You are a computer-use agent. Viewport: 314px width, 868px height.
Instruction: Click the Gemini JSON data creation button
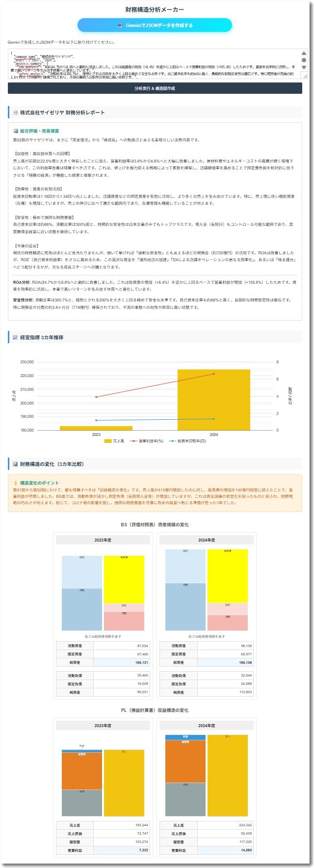pyautogui.click(x=155, y=25)
